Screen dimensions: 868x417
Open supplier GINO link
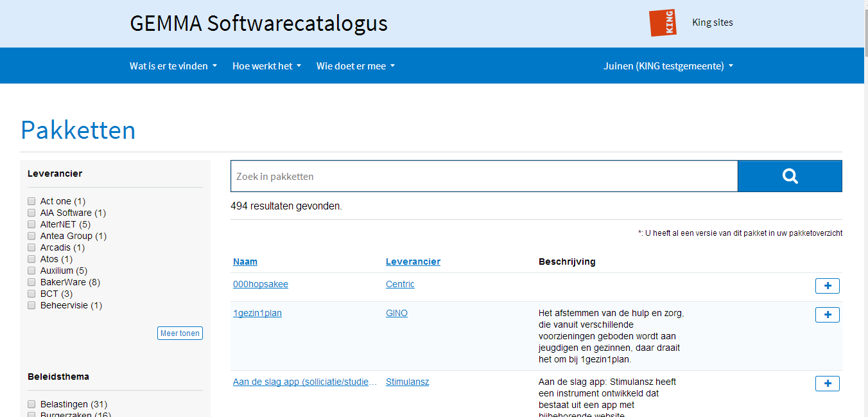click(397, 313)
